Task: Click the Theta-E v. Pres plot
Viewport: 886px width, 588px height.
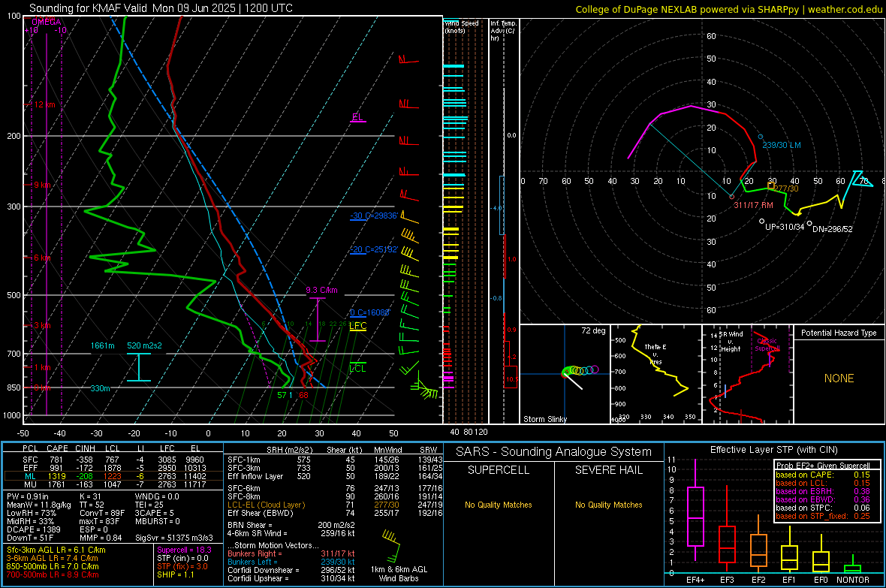Action: click(655, 374)
